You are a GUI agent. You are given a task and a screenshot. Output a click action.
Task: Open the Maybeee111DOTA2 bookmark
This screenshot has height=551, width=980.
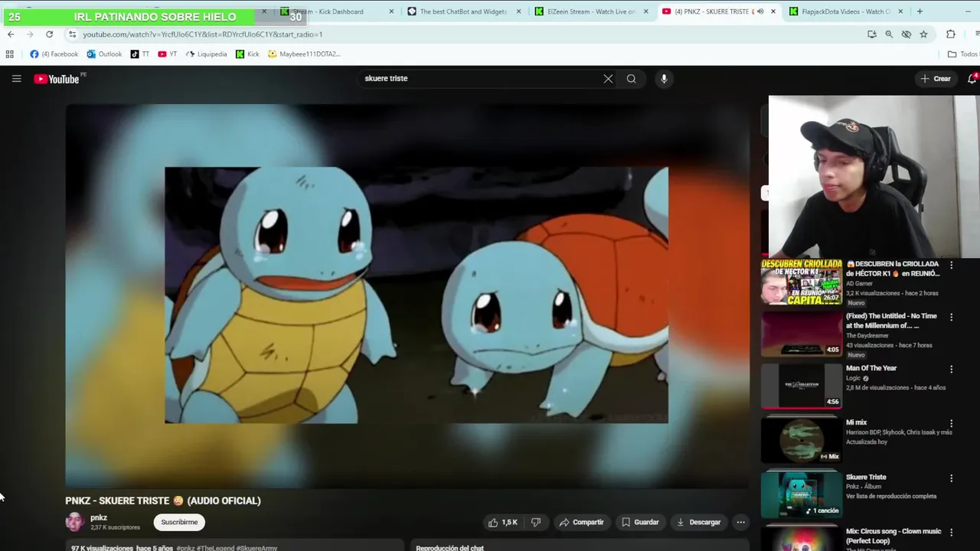pos(303,54)
